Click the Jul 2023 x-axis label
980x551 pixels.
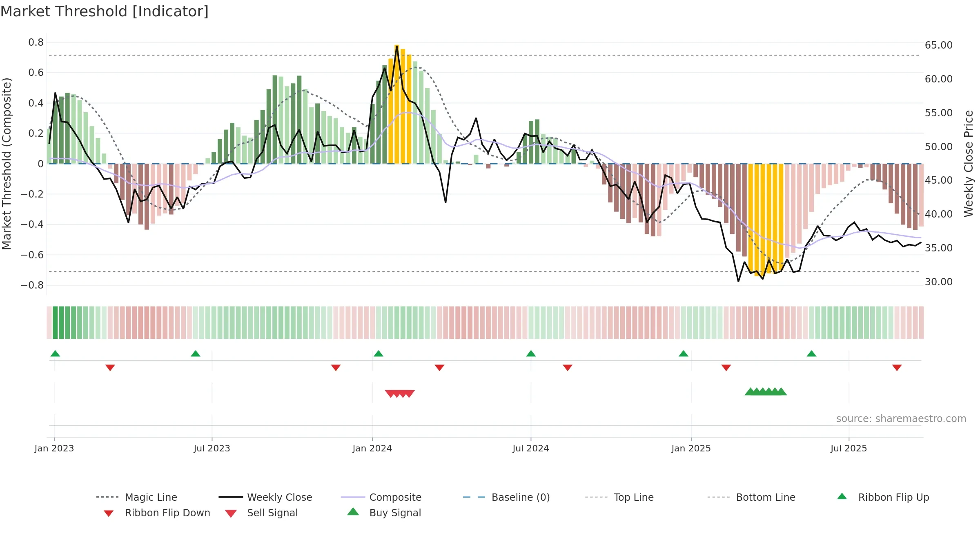point(212,448)
